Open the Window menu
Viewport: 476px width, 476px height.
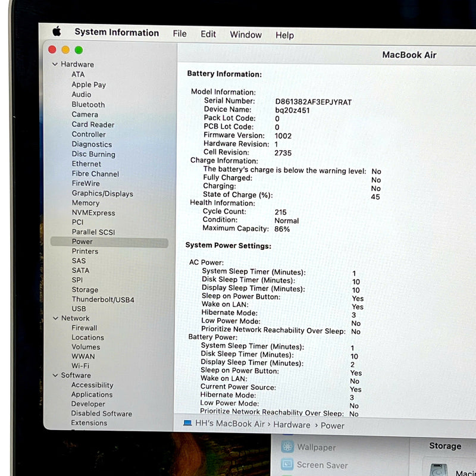click(x=246, y=35)
